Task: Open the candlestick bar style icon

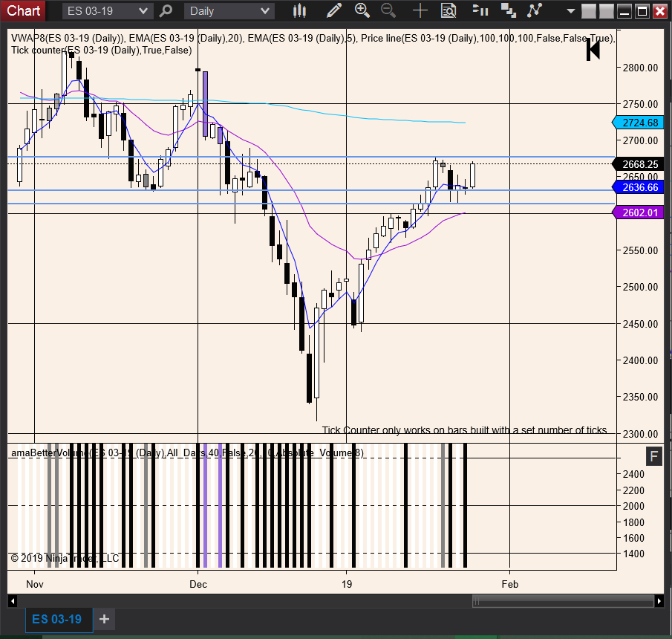Action: [299, 10]
